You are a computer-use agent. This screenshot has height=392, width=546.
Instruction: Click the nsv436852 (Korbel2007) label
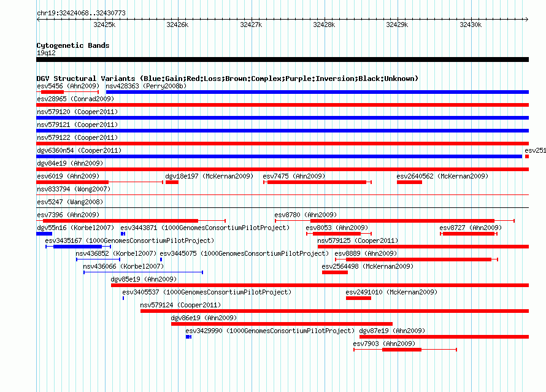point(116,253)
